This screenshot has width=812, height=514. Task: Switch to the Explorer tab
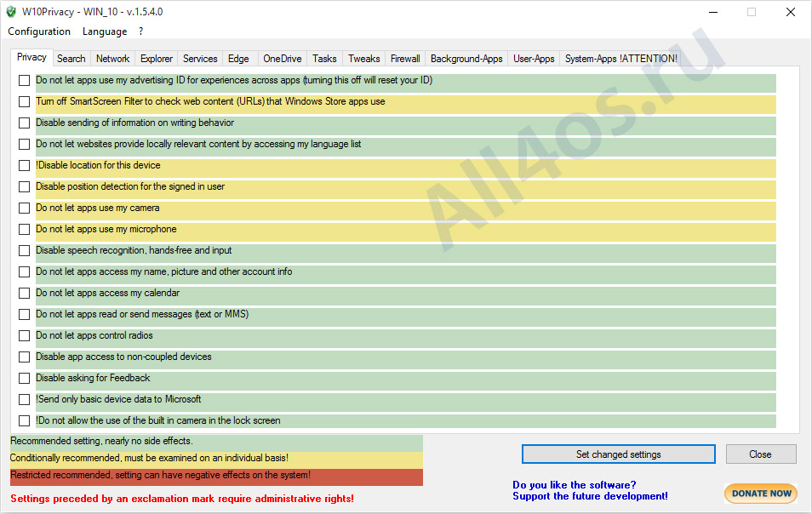pyautogui.click(x=157, y=59)
